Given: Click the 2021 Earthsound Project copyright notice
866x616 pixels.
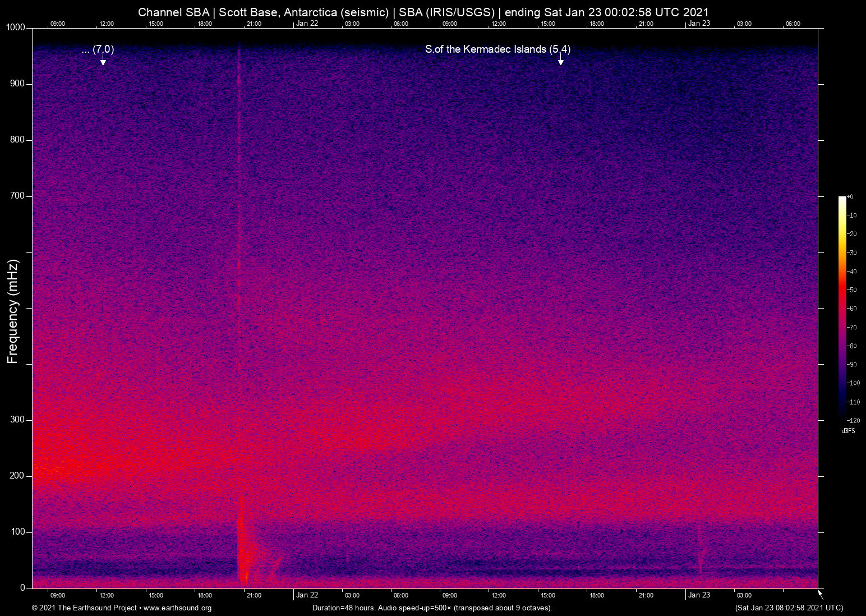Looking at the screenshot, I should (84, 608).
